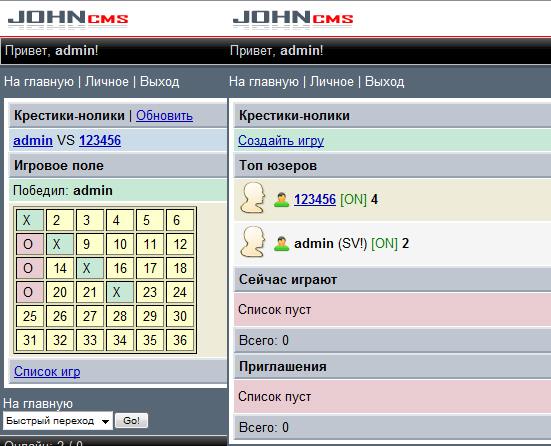Click the JohnCMS logo on the right
Image resolution: width=551 pixels, height=446 pixels.
click(293, 19)
